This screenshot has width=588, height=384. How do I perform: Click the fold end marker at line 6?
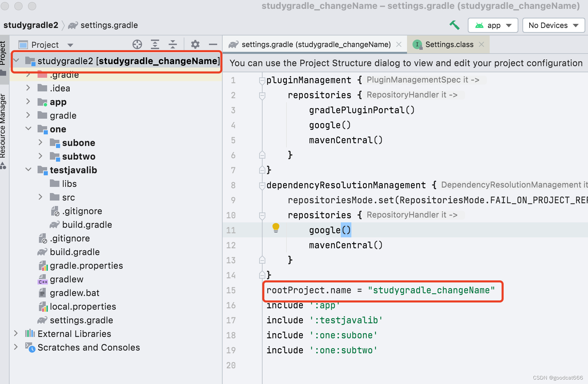click(x=262, y=155)
